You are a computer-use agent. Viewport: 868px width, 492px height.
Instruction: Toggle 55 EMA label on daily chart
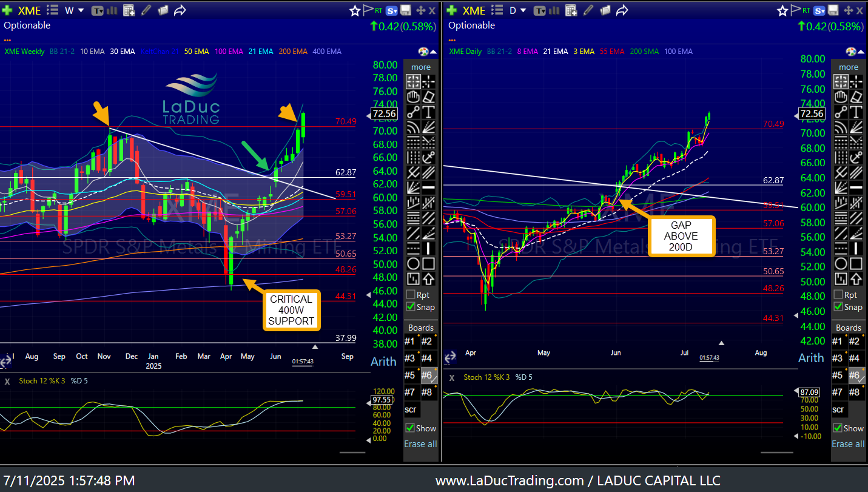pos(612,52)
